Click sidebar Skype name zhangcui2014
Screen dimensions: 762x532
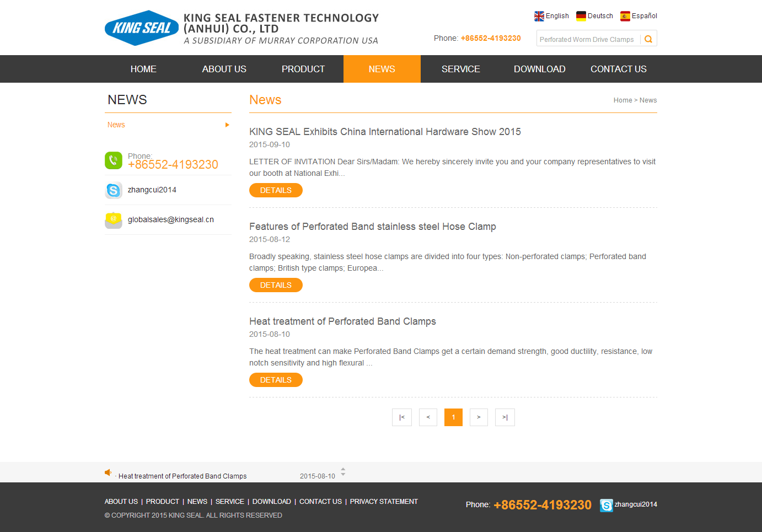pos(152,190)
